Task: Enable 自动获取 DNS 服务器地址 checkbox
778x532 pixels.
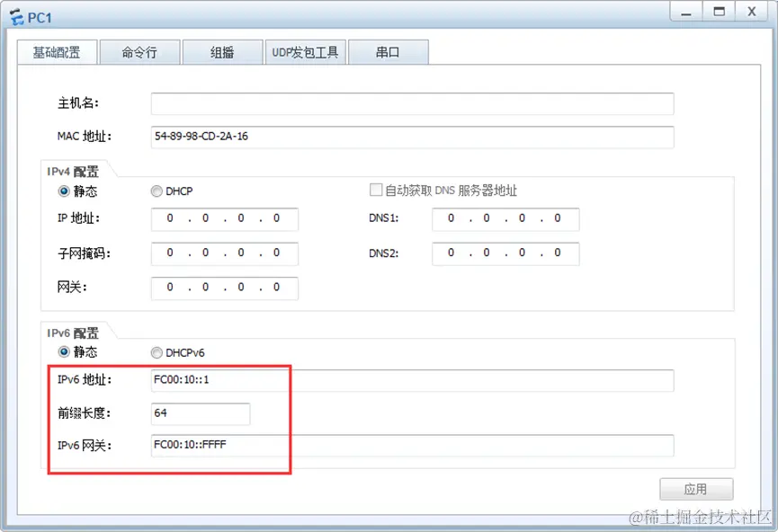Action: [376, 190]
